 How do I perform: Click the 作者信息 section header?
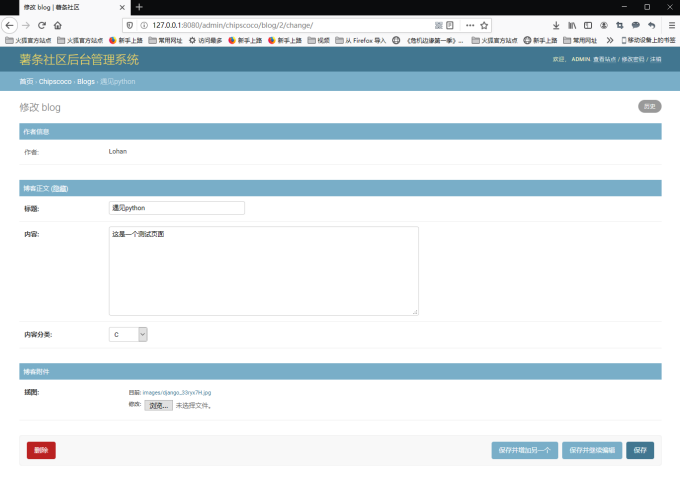coord(340,131)
